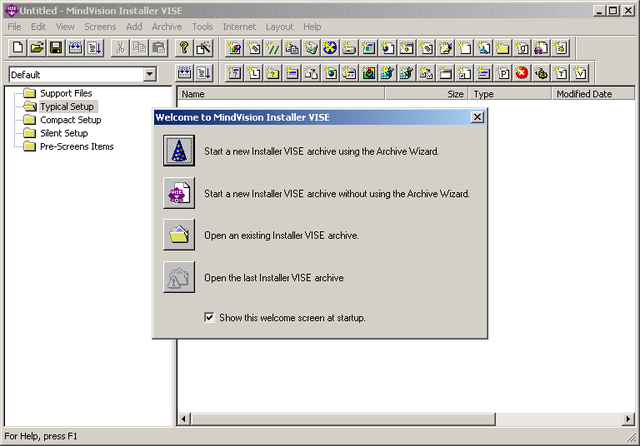Click the yellow folder with question mark icon
Image resolution: width=640 pixels, height=446 pixels.
tap(272, 73)
